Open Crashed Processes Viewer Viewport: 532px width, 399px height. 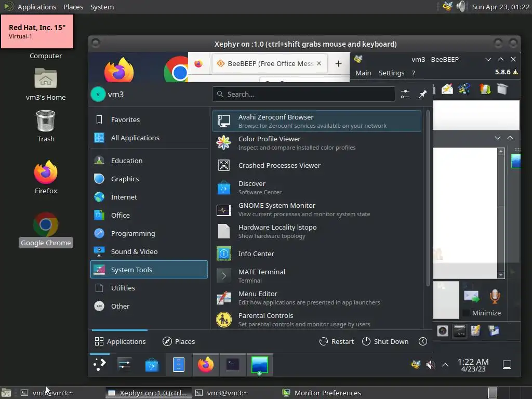coord(316,165)
